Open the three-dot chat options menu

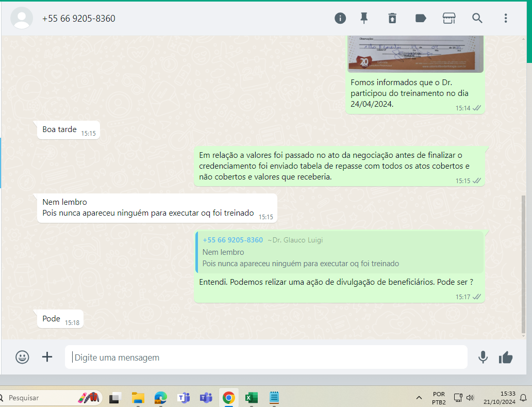click(506, 19)
